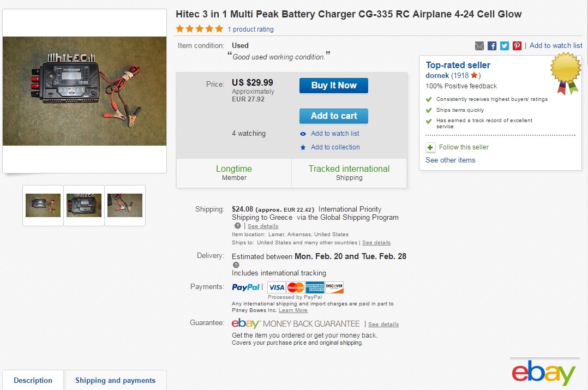Screen dimensions: 588x390
Task: Select the third thumbnail showing clamps
Action: click(125, 205)
